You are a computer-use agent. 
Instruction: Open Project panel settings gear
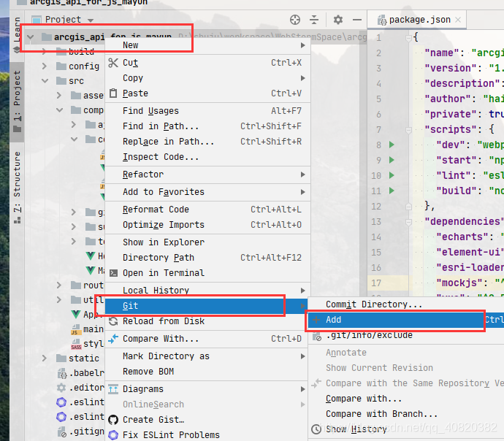coord(337,20)
